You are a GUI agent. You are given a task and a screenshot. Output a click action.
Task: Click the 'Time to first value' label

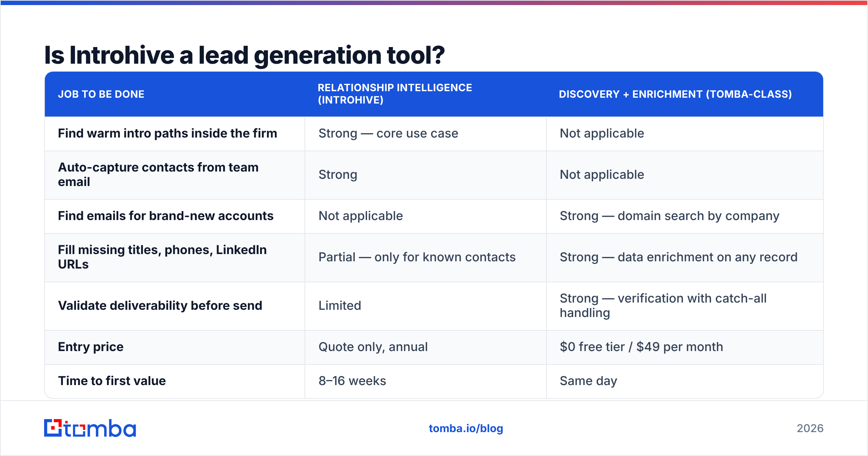click(x=112, y=381)
